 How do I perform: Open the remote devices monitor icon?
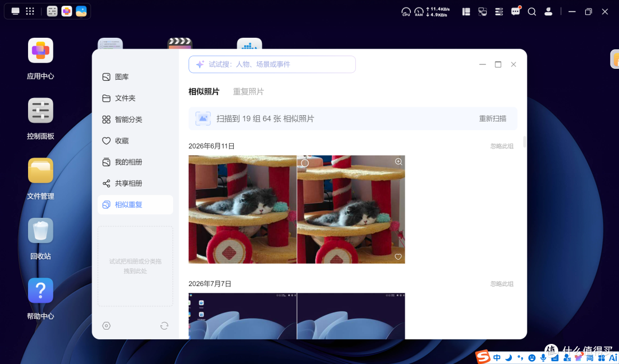point(483,12)
